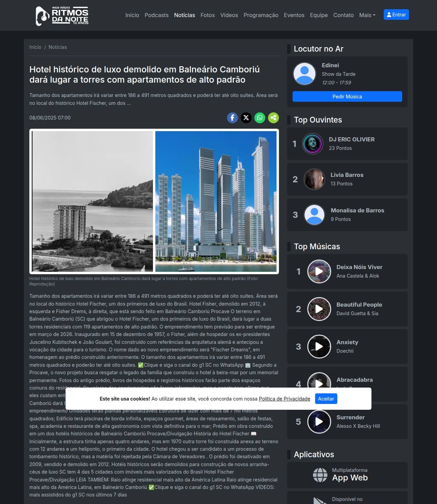Play "Beautiful People" by David Guetta
Viewport: 437px width, 504px height.
tap(319, 309)
